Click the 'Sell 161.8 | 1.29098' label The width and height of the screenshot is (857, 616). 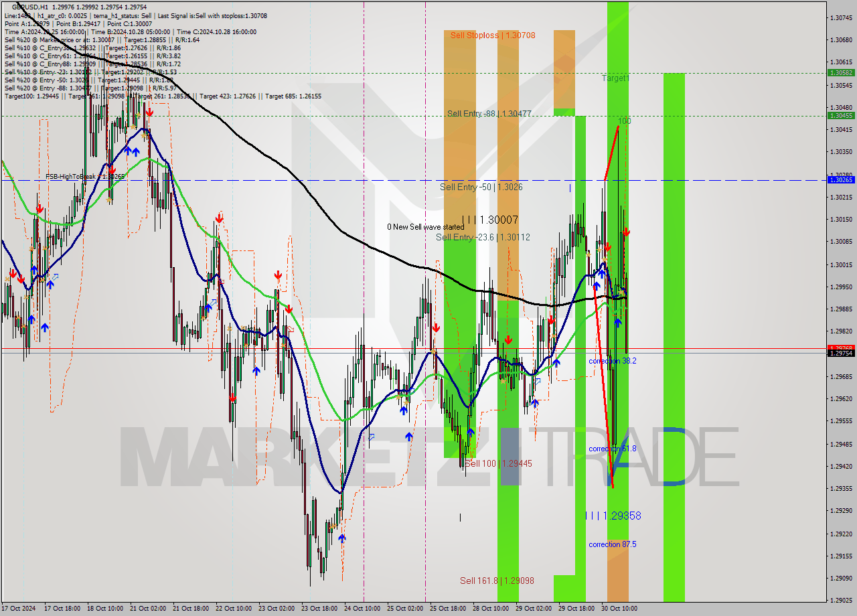[497, 581]
